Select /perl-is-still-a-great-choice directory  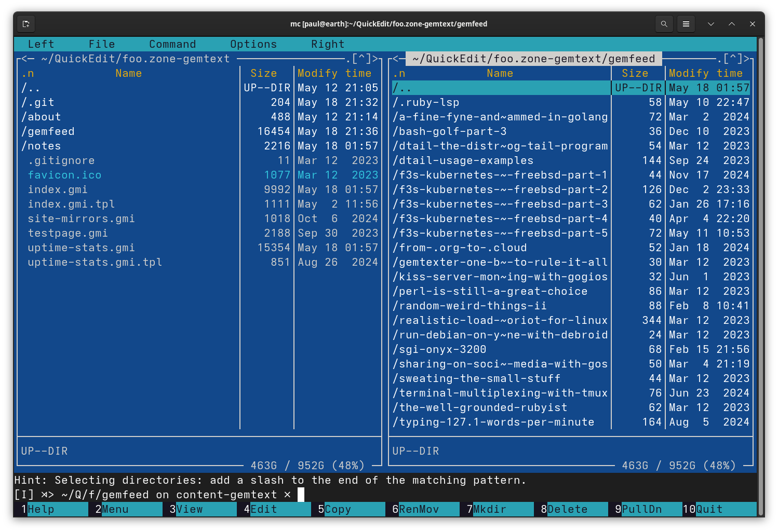[x=571, y=291]
